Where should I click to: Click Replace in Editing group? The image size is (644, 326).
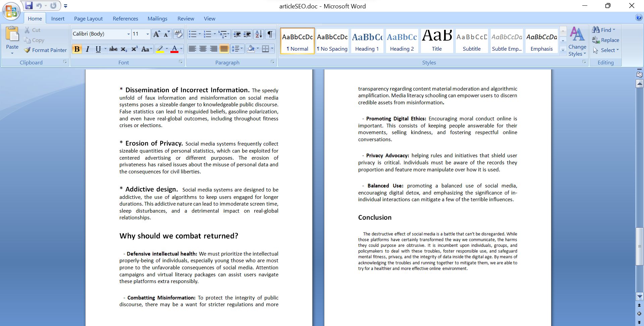coord(606,40)
